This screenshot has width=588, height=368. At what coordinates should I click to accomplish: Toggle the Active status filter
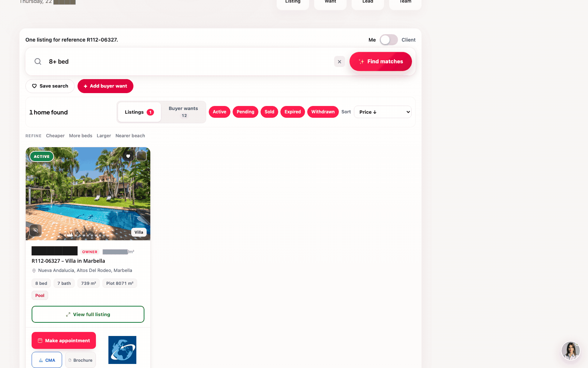pyautogui.click(x=219, y=112)
